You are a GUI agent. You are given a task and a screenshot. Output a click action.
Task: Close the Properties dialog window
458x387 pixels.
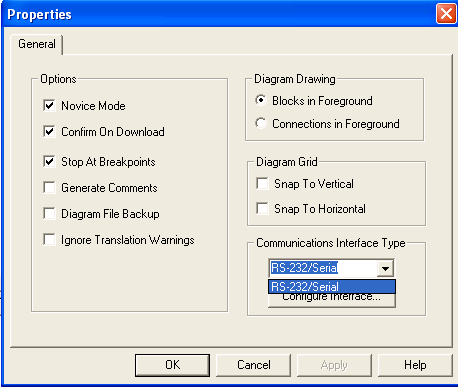(x=446, y=14)
